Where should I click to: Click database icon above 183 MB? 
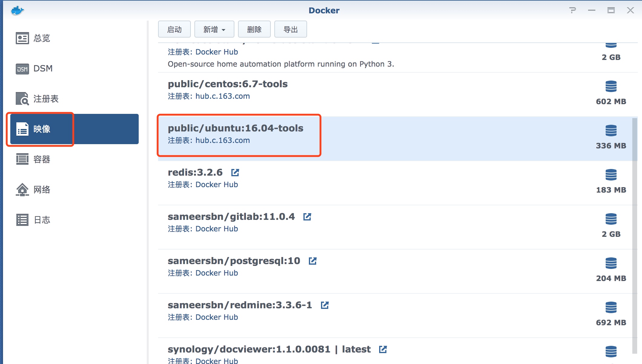click(611, 175)
